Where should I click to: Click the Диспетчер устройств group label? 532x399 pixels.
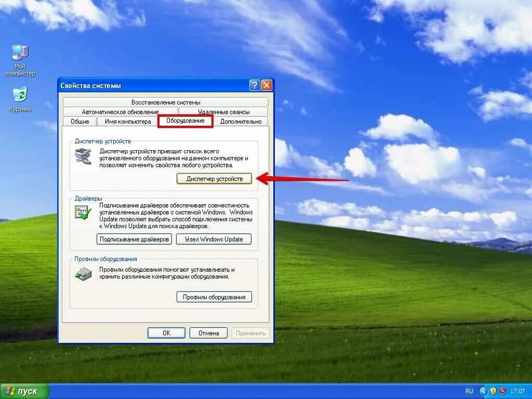(103, 141)
